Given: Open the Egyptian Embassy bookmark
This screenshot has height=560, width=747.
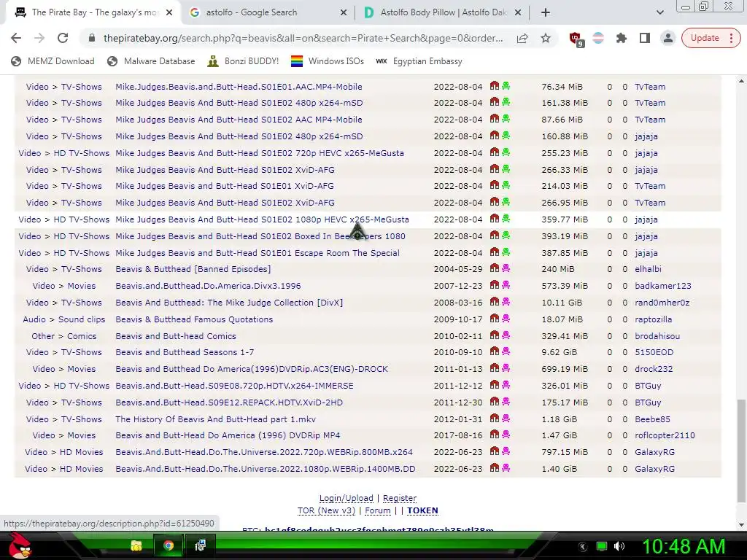Looking at the screenshot, I should [x=419, y=61].
